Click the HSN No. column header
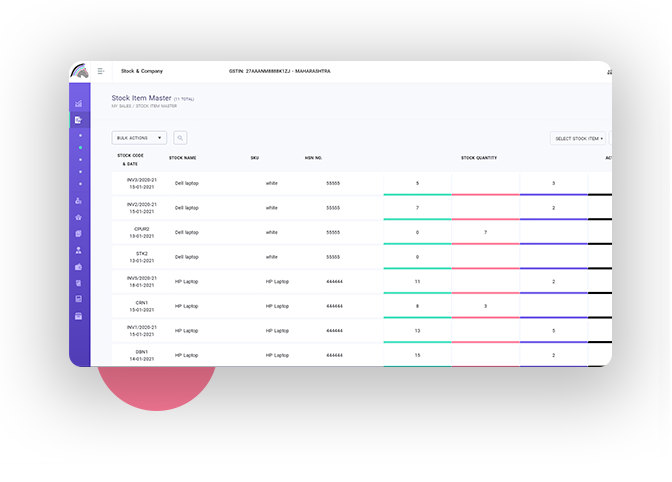The width and height of the screenshot is (672, 482). click(314, 158)
